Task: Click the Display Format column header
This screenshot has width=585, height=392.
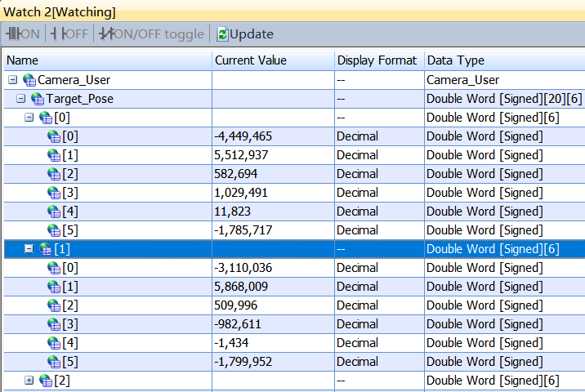Action: [377, 60]
